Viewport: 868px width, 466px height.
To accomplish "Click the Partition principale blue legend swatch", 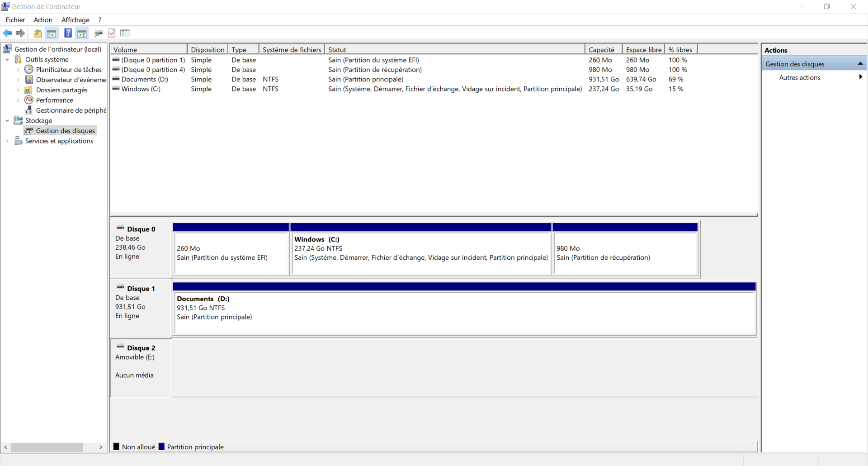I will coord(161,447).
